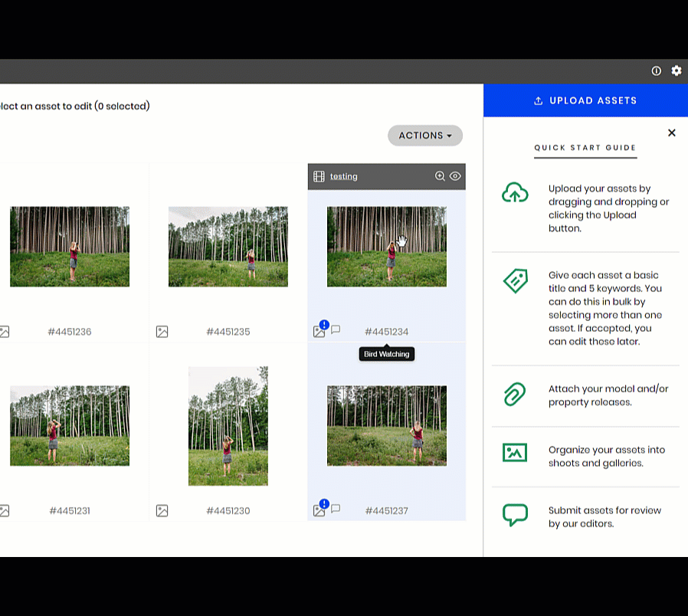Image resolution: width=688 pixels, height=616 pixels.
Task: Zoom in with the magnifier icon
Action: 440,176
